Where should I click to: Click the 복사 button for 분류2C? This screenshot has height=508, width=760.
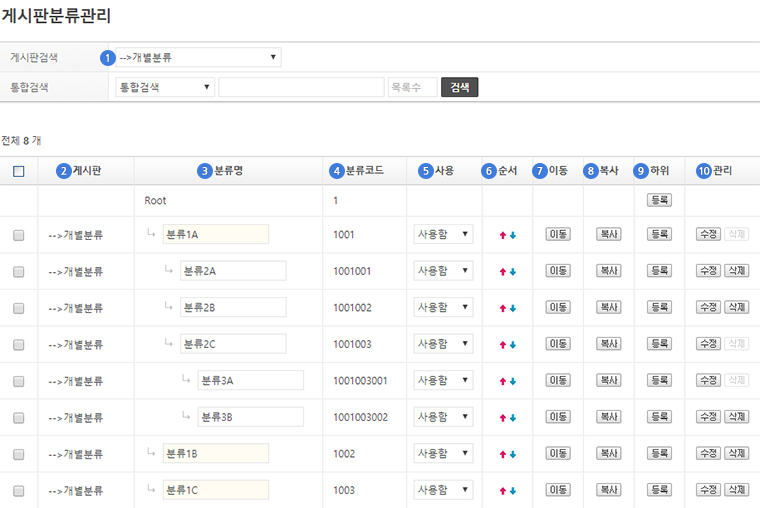coord(608,344)
